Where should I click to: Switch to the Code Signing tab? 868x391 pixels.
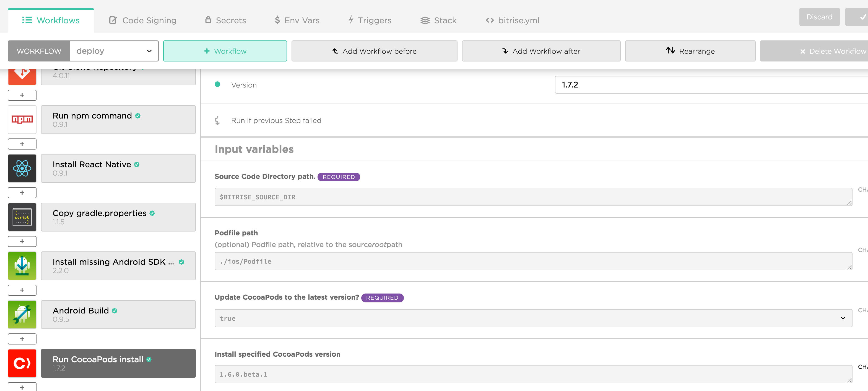coord(142,20)
